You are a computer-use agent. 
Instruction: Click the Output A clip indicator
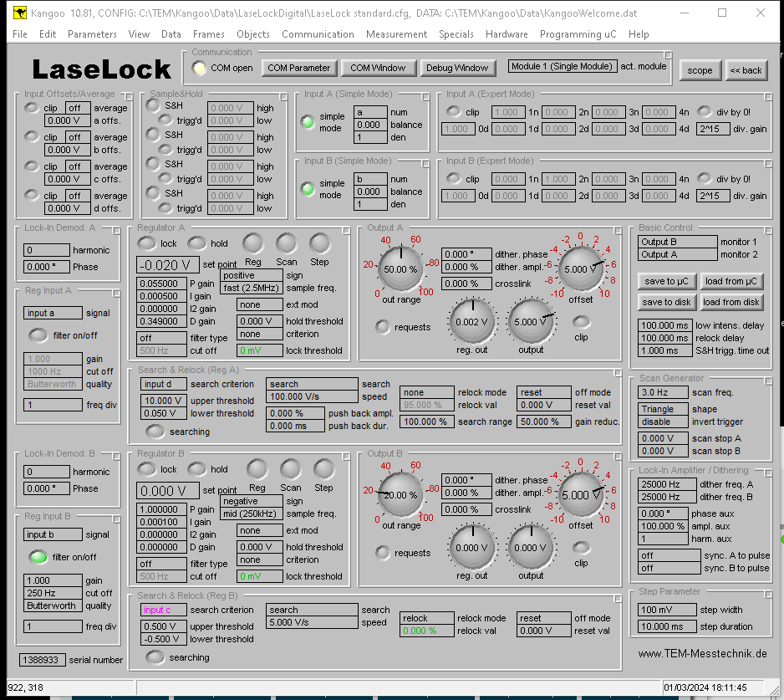coord(581,322)
